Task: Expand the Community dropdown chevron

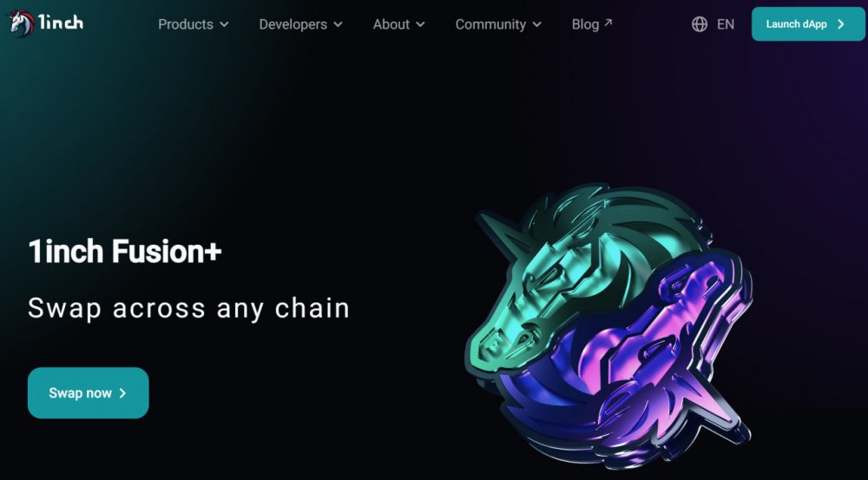Action: click(x=536, y=24)
